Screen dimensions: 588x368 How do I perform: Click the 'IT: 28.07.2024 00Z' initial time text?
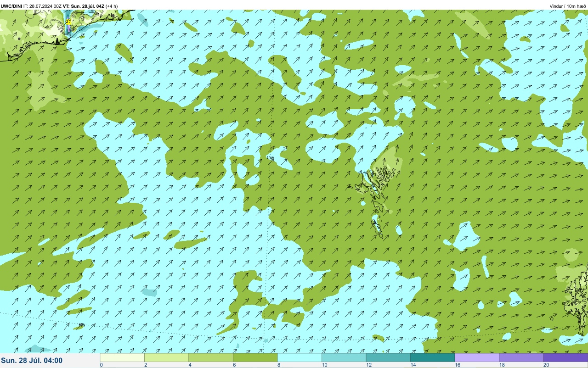(x=43, y=6)
